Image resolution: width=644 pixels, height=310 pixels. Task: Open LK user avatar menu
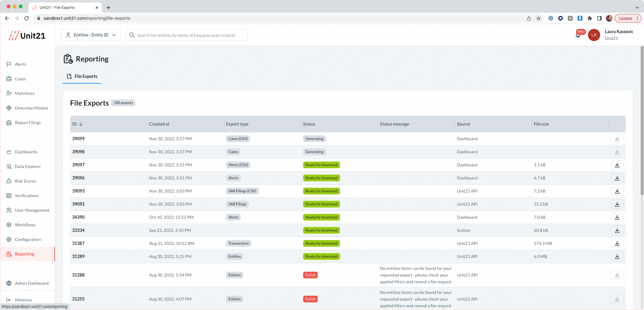[x=594, y=35]
